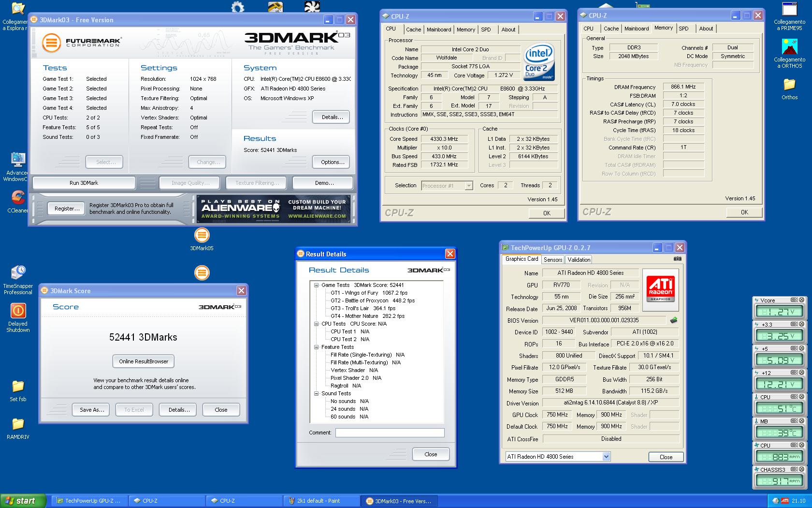Click the Close button in 3DMark Score window
This screenshot has width=812, height=508.
click(221, 410)
